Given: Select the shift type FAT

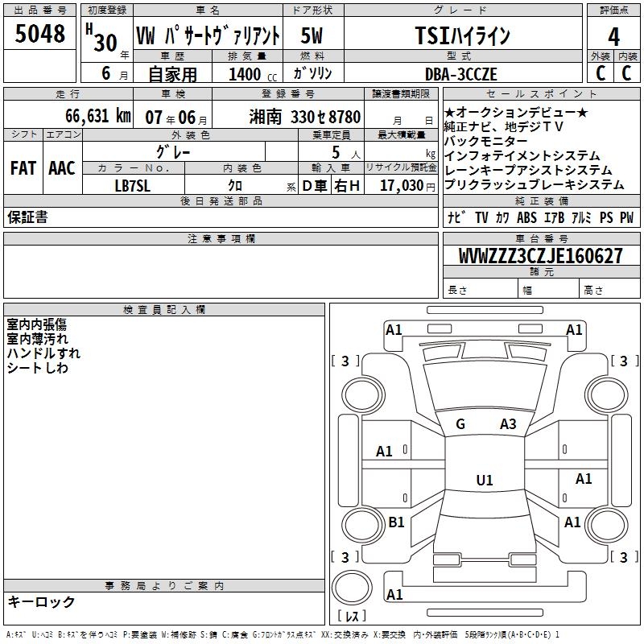Looking at the screenshot, I should (23, 168).
